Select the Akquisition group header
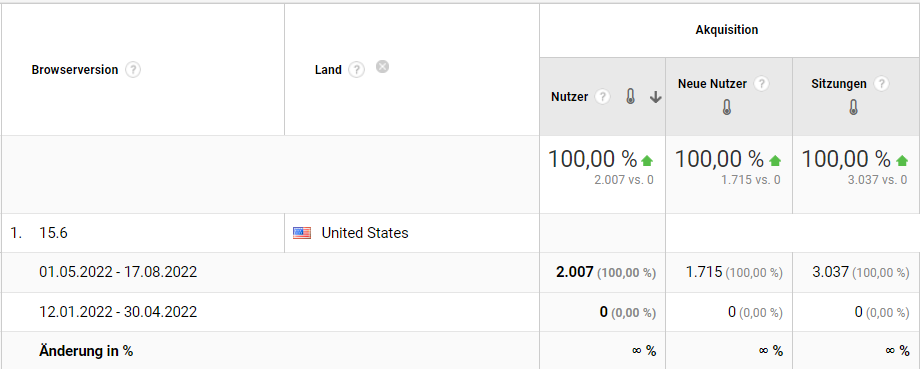920x369 pixels. click(727, 30)
